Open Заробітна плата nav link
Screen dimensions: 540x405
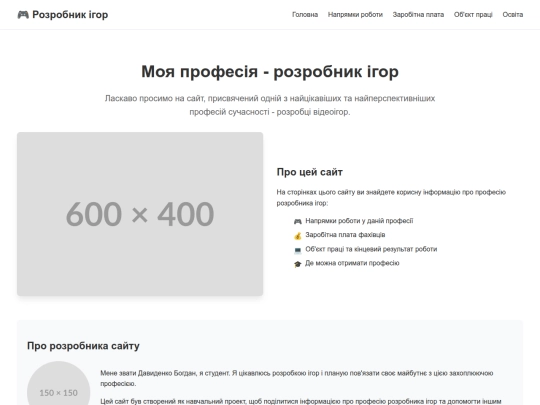pyautogui.click(x=418, y=15)
